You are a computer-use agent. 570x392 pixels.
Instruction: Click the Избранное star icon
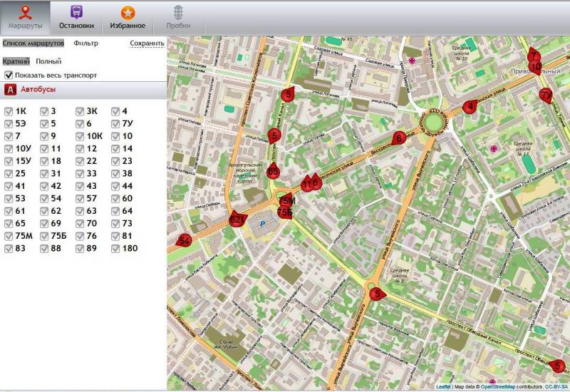pos(128,13)
